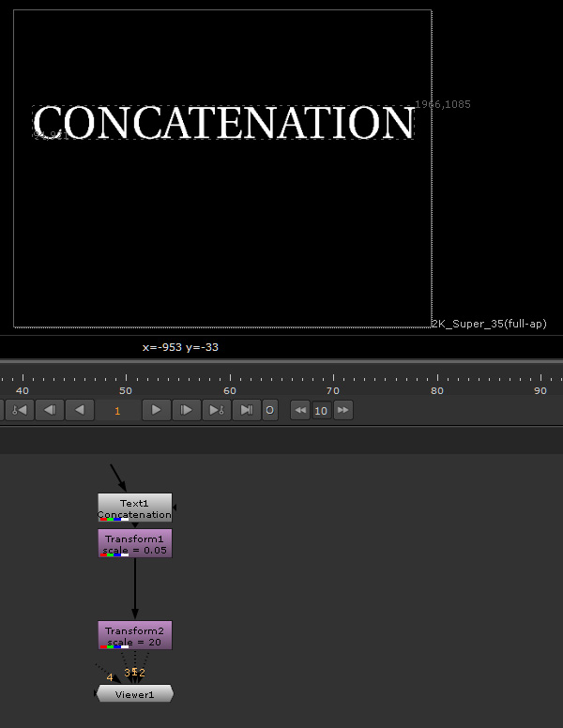Select the Viewer1 node
Viewport: 563px width, 728px height.
pyautogui.click(x=135, y=694)
